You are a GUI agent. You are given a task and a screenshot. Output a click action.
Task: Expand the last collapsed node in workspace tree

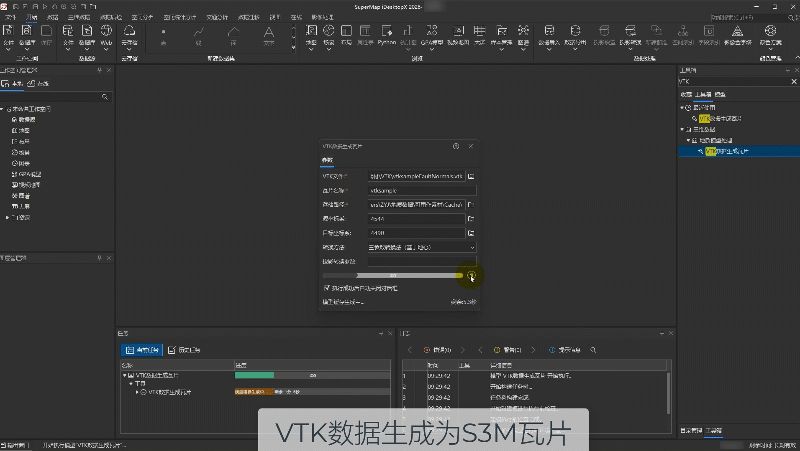(7, 217)
